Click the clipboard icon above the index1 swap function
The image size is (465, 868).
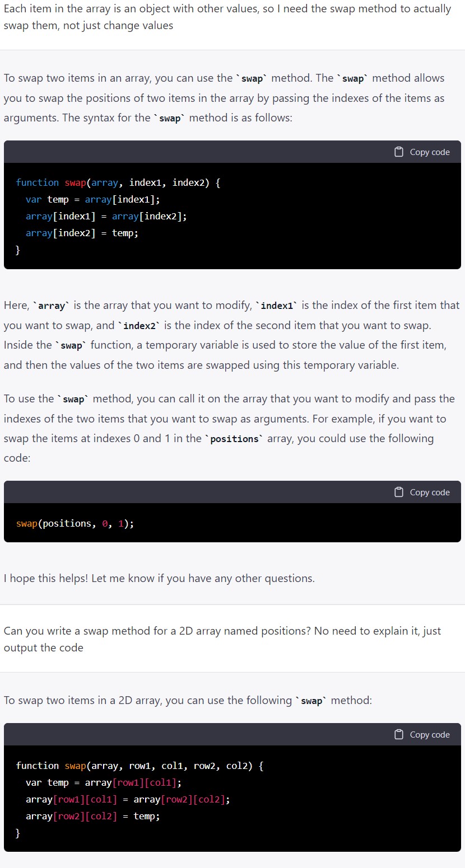pos(399,152)
